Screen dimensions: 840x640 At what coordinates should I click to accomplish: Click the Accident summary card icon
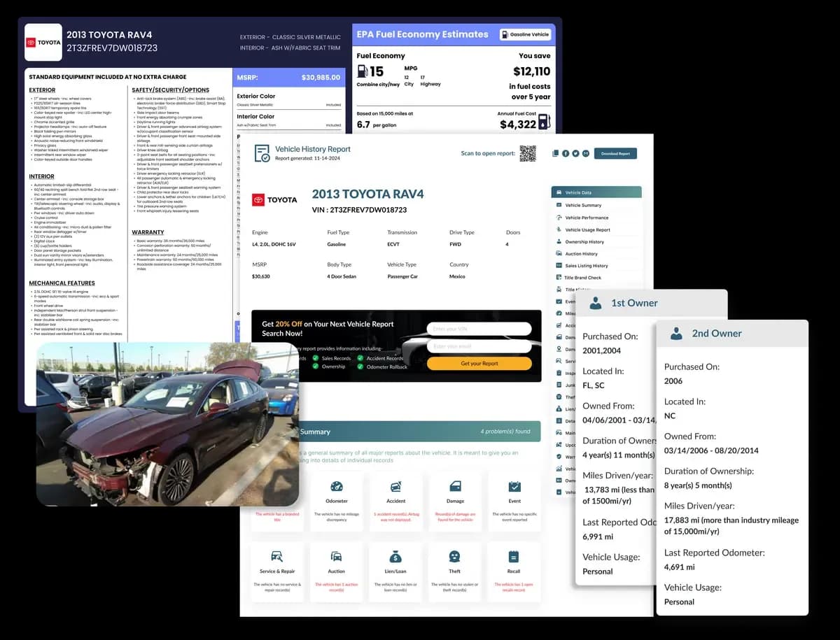(396, 487)
